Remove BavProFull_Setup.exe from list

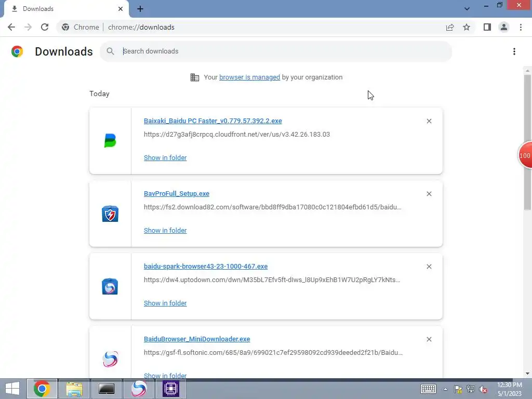coord(429,194)
